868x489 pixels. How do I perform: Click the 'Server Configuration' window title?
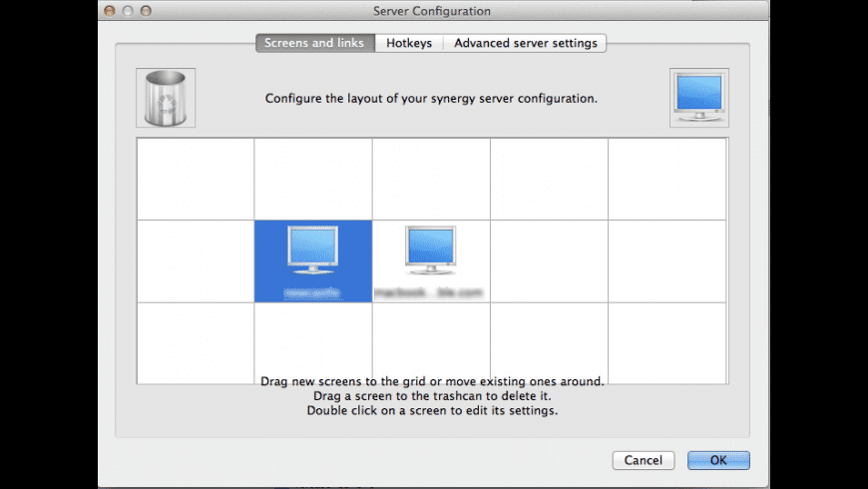[432, 11]
